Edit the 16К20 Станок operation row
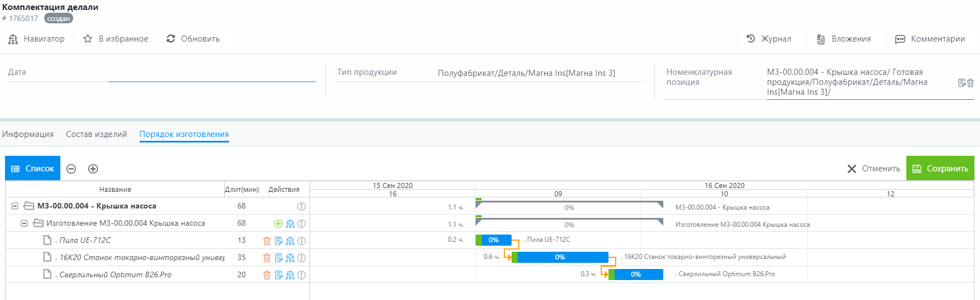Screen dimensions: 980x300 coord(278,258)
